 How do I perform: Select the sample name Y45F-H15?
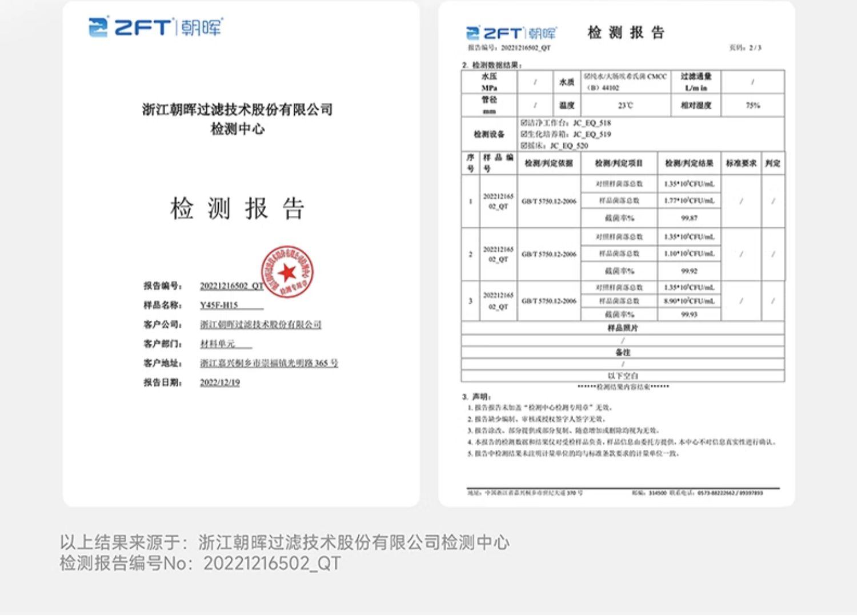[x=219, y=305]
